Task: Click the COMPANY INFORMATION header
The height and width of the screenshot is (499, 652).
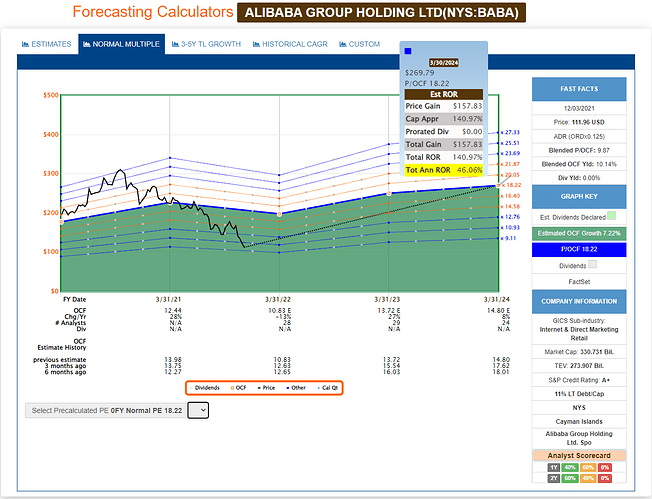Action: pyautogui.click(x=579, y=301)
